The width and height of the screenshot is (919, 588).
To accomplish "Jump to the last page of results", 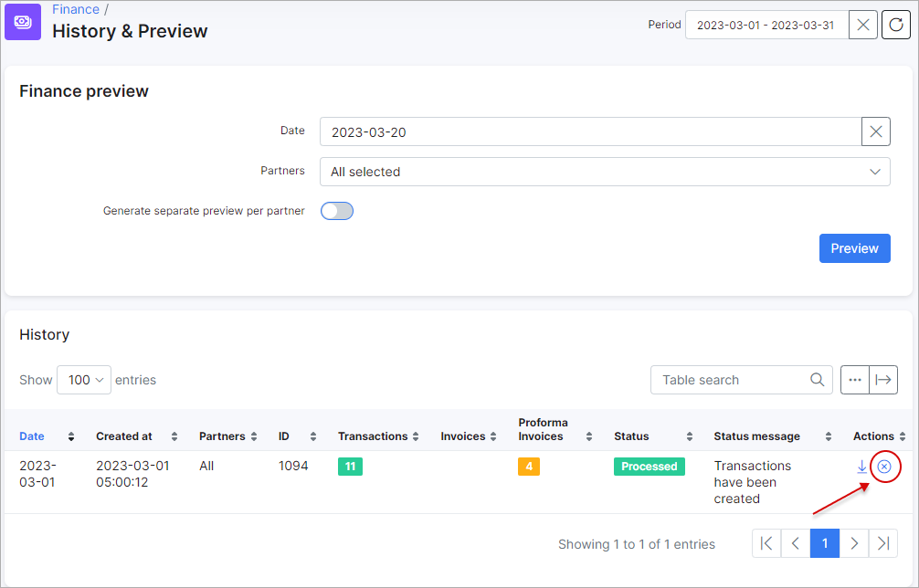I will [x=882, y=543].
